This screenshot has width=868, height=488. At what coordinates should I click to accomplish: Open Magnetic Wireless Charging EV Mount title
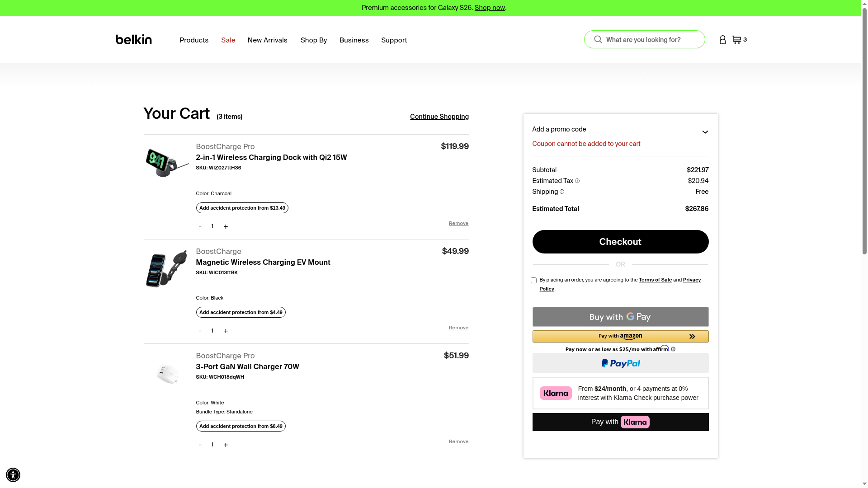[x=263, y=262]
